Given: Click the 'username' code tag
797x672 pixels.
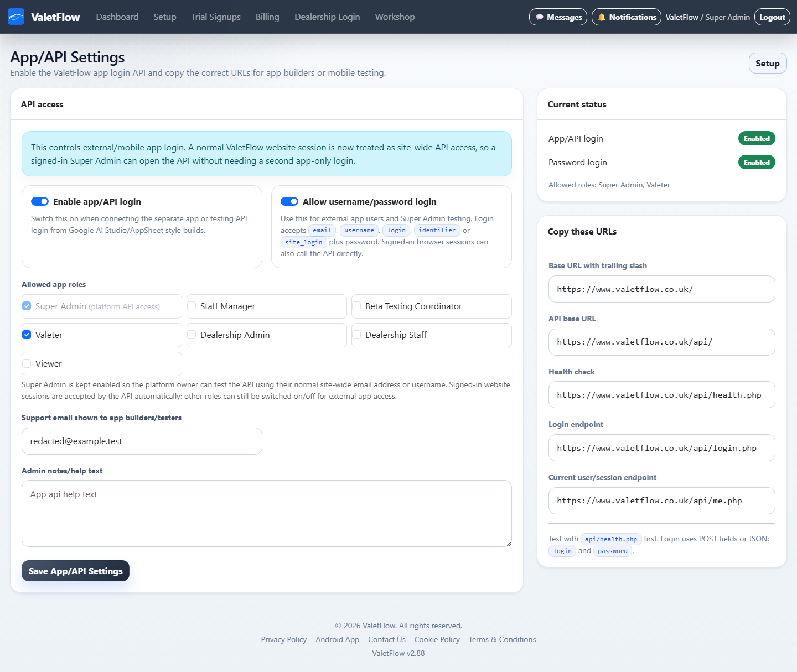Looking at the screenshot, I should [x=359, y=230].
